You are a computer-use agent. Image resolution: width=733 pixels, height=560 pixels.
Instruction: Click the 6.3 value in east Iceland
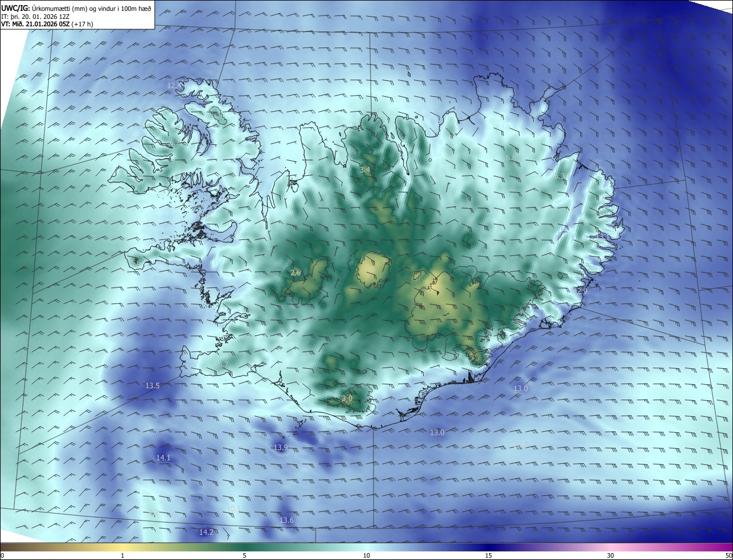[559, 176]
